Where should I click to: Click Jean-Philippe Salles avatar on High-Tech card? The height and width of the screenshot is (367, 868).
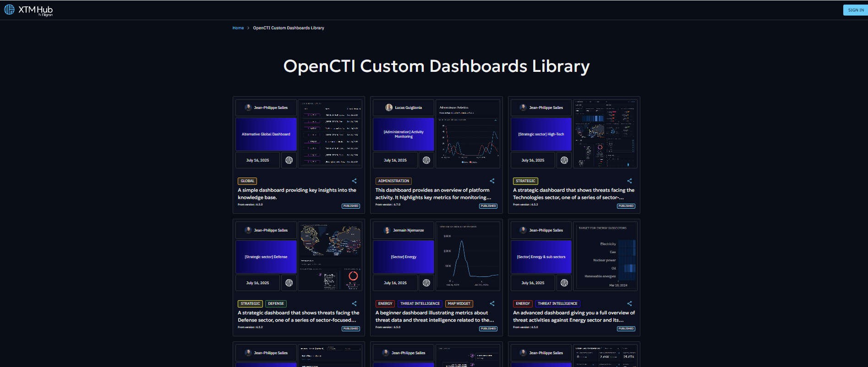pyautogui.click(x=523, y=108)
